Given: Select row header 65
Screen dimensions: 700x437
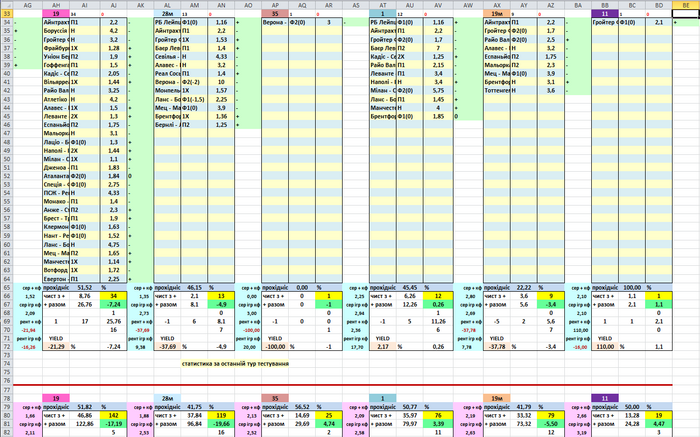Looking at the screenshot, I should click(x=7, y=287).
